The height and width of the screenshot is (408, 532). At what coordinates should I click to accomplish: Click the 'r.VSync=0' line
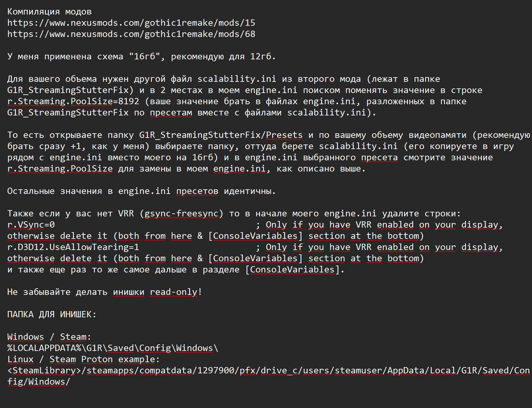[x=31, y=225]
